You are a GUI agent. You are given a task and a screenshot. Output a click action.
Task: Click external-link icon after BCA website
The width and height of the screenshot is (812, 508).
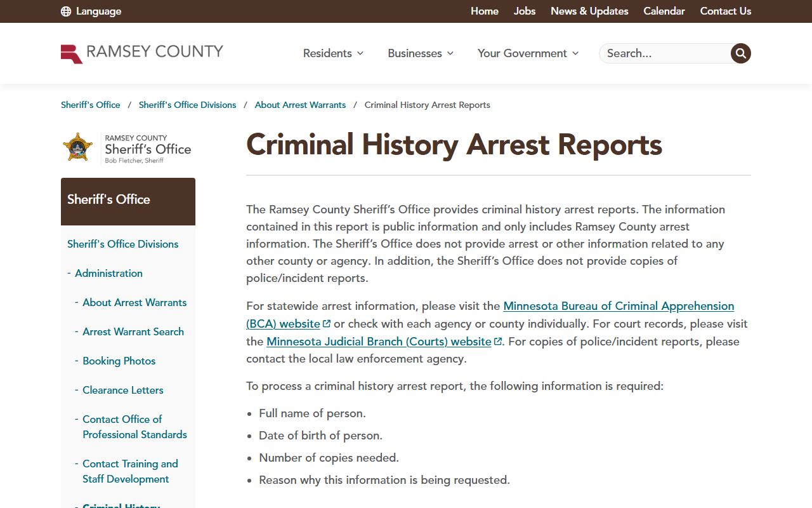point(327,324)
